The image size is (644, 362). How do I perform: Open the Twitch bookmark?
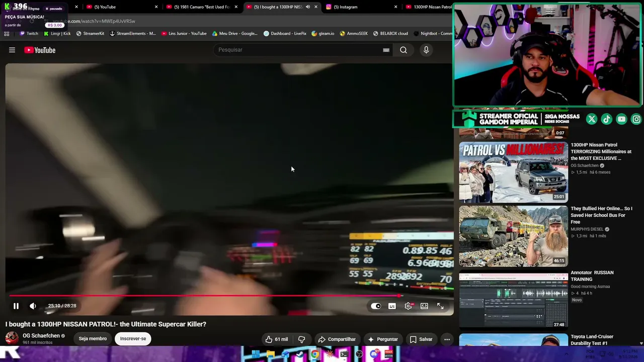(29, 34)
